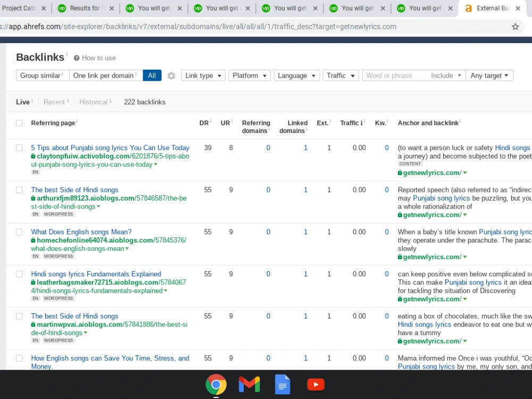Expand homechefonline64074 URL arrow

[127, 248]
